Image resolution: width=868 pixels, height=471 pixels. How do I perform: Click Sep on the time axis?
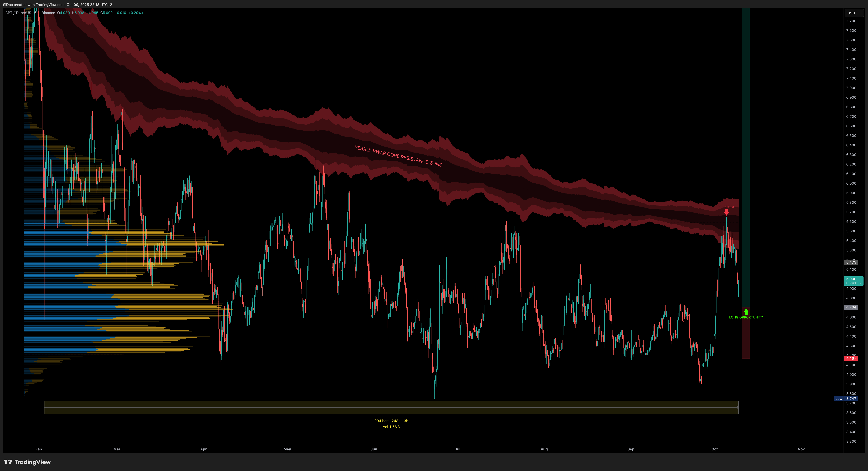point(631,449)
